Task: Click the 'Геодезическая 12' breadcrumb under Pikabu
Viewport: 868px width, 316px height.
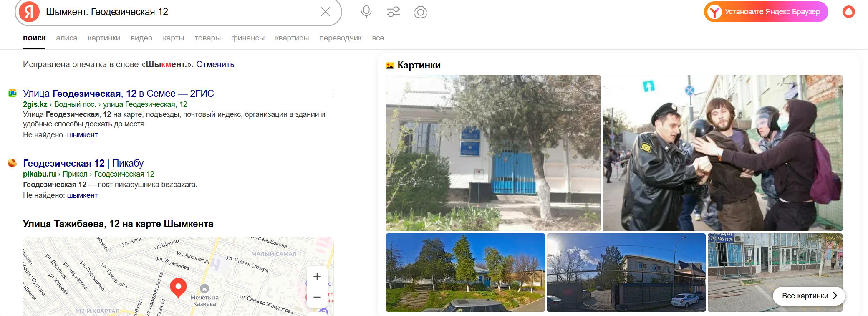Action: [x=124, y=174]
